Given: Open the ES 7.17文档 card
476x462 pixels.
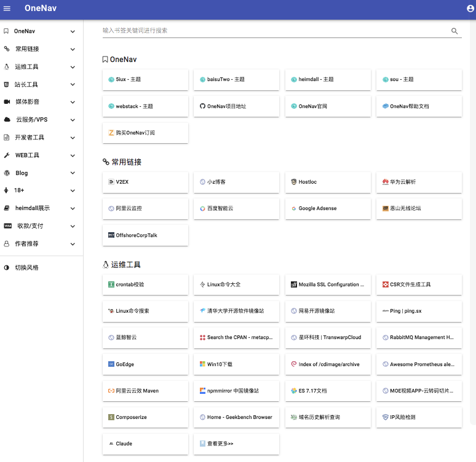Looking at the screenshot, I should click(328, 391).
